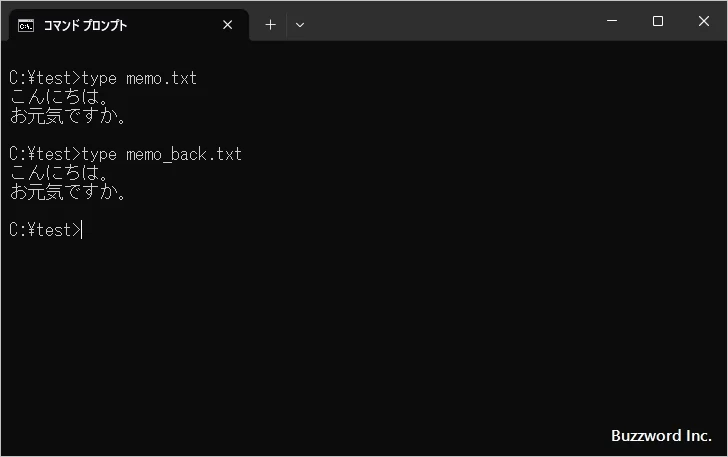Click the last お元気ですか。 output line
This screenshot has width=728, height=457.
pyautogui.click(x=68, y=192)
